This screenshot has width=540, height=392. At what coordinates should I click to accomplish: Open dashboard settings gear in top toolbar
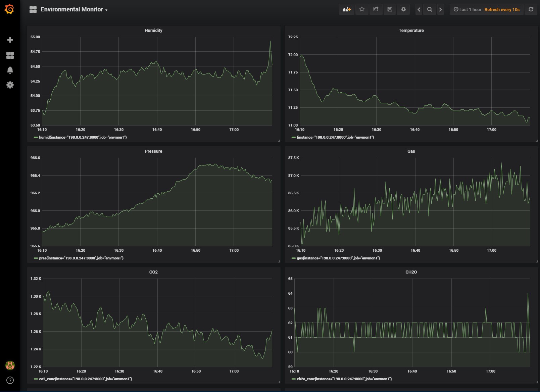pos(403,9)
